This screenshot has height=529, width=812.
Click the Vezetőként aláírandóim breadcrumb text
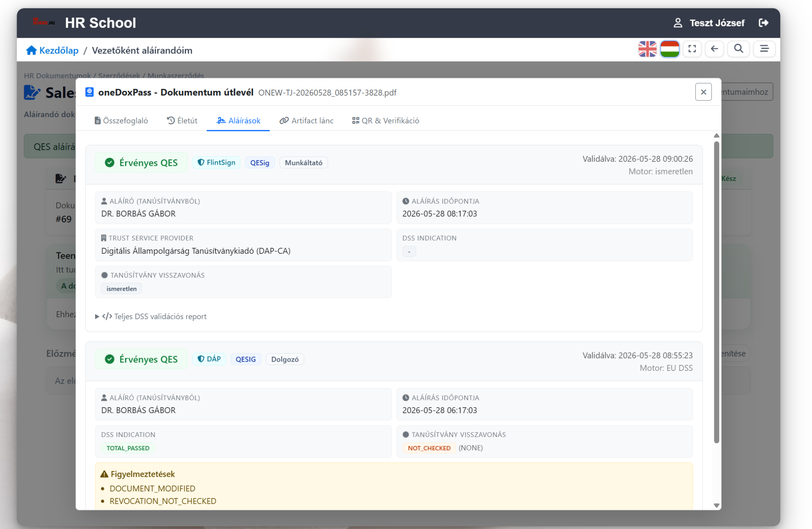point(142,50)
